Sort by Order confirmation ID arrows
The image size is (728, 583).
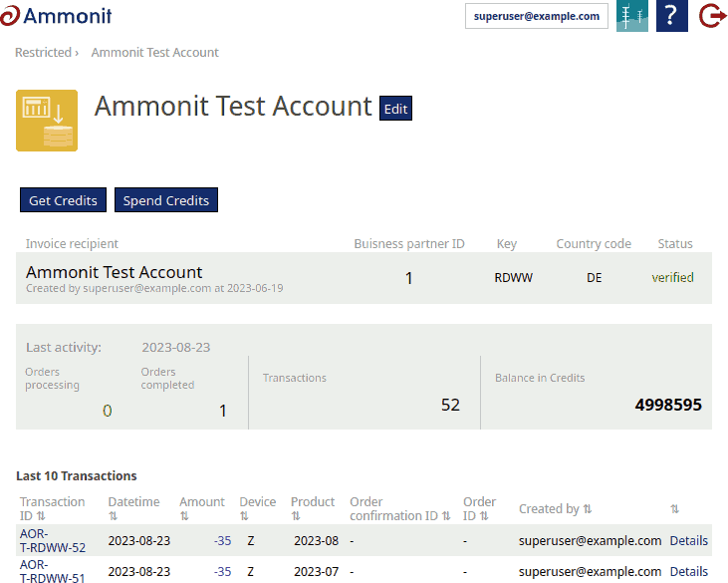point(446,516)
